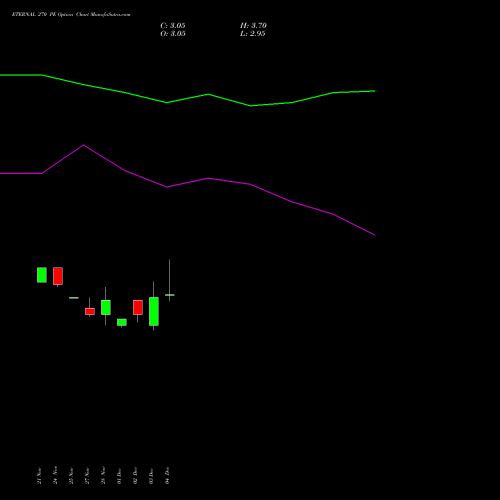Click the '04 Dec' date axis label

(x=167, y=476)
